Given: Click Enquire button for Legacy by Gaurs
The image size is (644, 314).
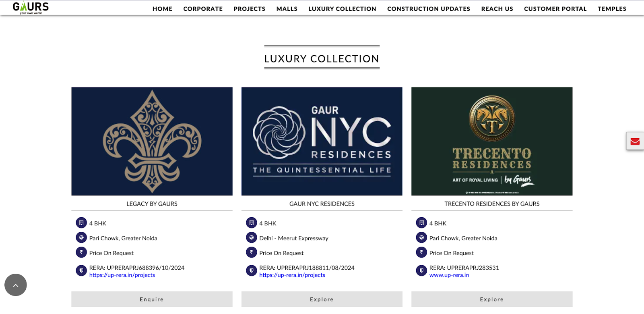Looking at the screenshot, I should pyautogui.click(x=152, y=299).
